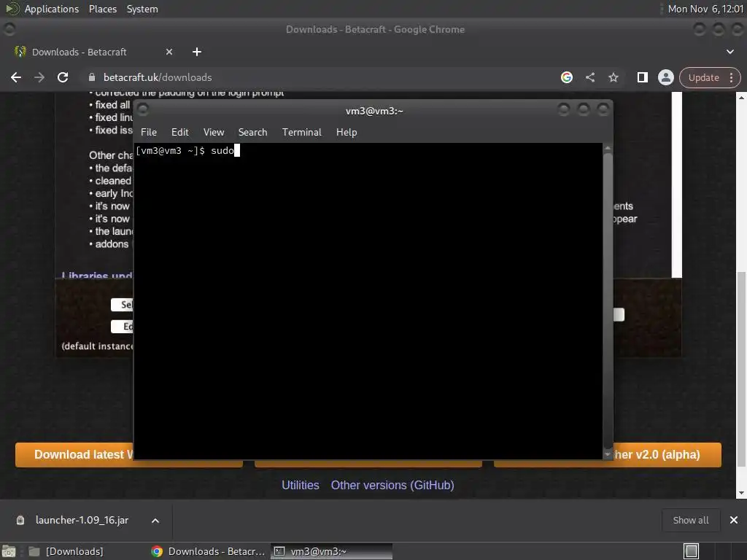Click the terminal window menu button
Viewport: 747px width, 560px height.
[x=142, y=110]
